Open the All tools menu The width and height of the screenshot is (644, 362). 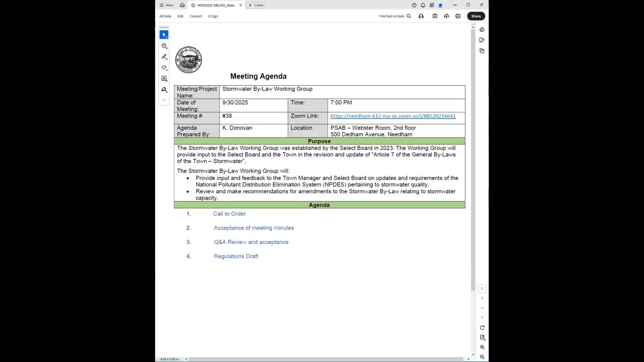pos(165,16)
